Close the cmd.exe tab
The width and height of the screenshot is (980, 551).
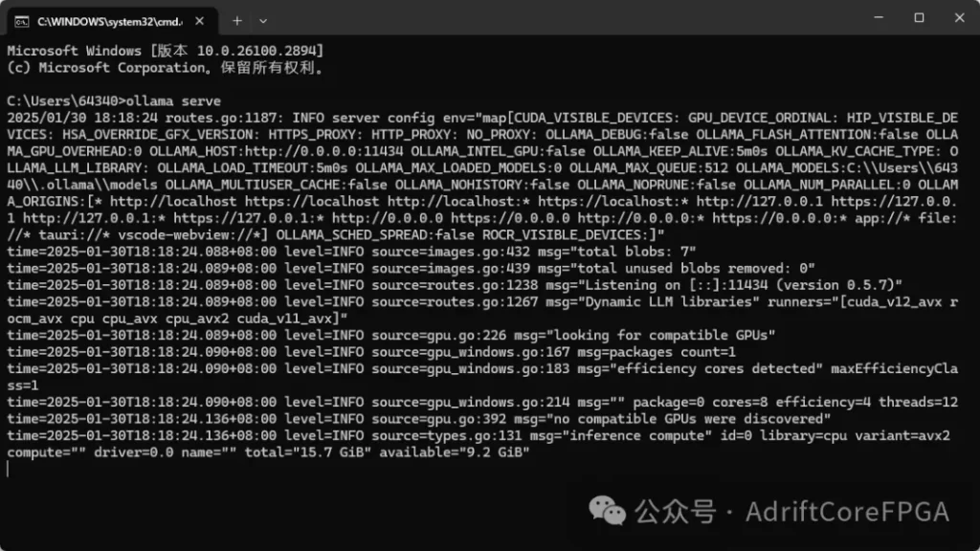tap(199, 21)
